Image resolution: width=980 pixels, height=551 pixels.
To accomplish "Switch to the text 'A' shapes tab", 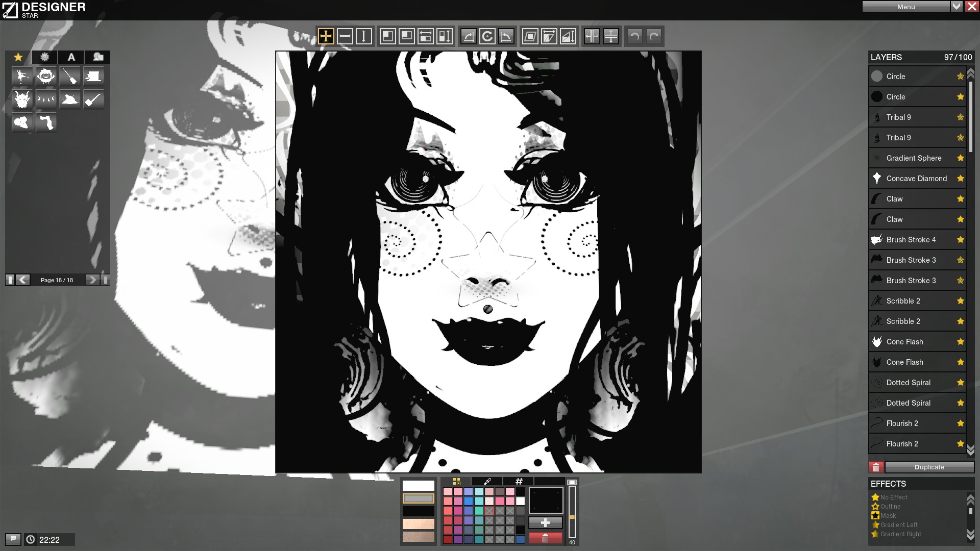I will 71,57.
